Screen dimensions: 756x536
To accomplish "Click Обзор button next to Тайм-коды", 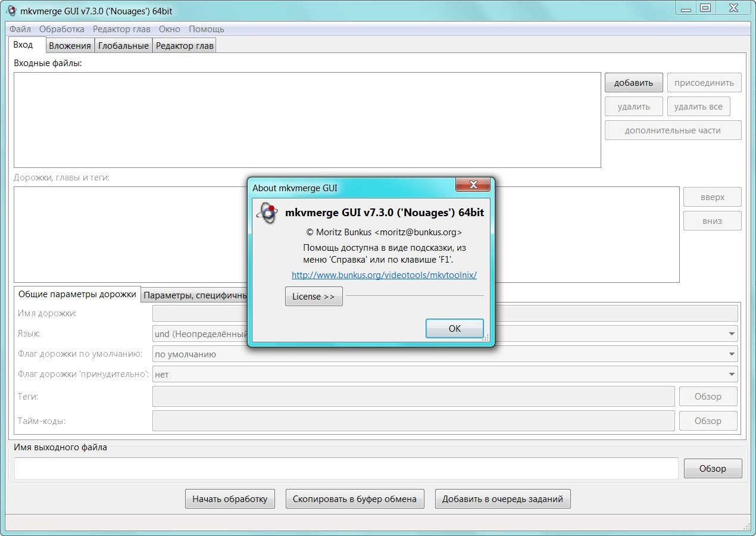I will tap(708, 421).
